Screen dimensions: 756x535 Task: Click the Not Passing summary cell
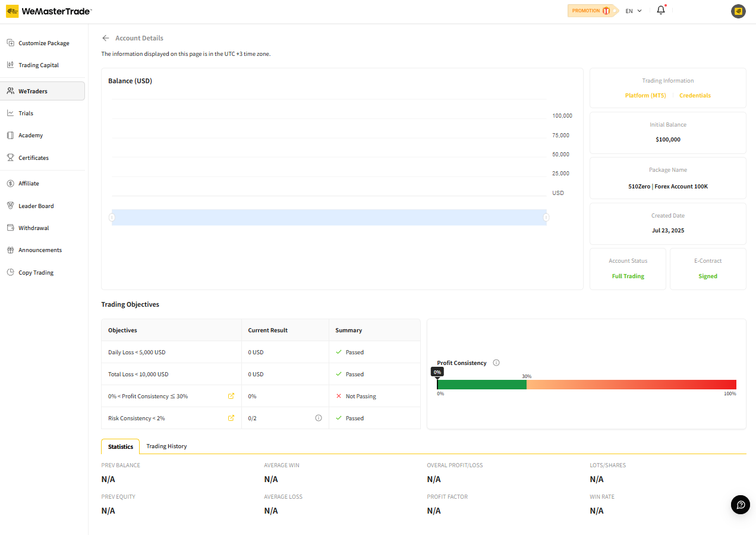click(374, 396)
